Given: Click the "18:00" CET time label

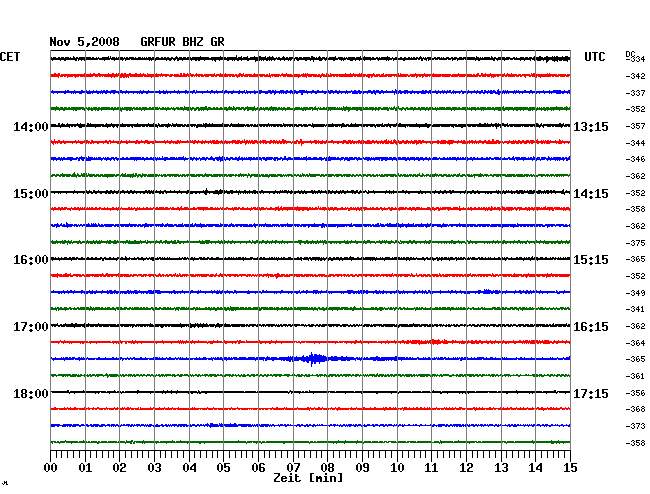Looking at the screenshot, I should [31, 393].
